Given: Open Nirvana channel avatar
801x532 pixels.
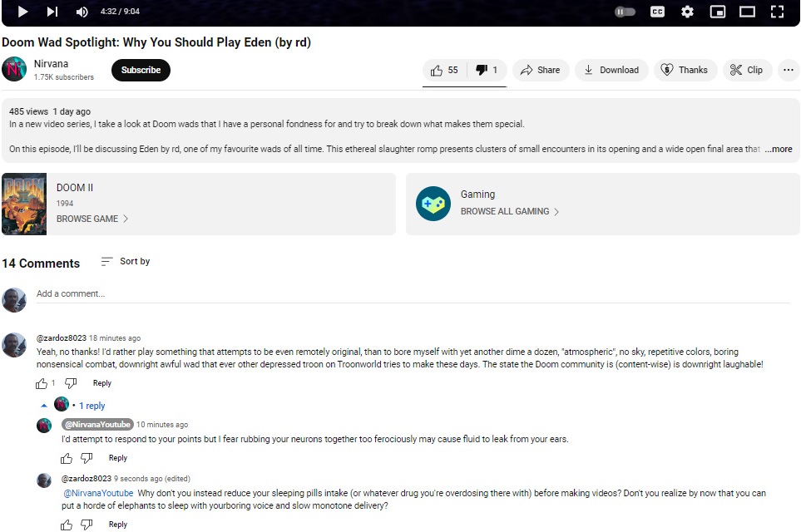Looking at the screenshot, I should point(14,69).
